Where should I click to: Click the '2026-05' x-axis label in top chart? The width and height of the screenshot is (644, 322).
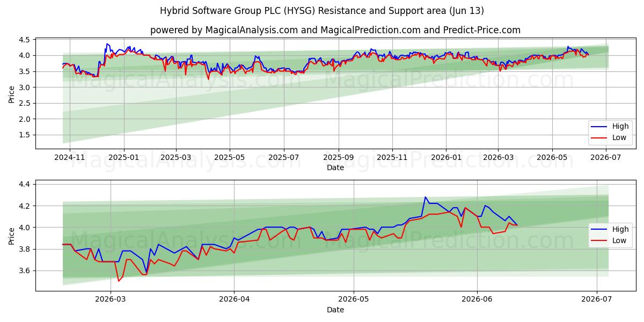click(551, 157)
